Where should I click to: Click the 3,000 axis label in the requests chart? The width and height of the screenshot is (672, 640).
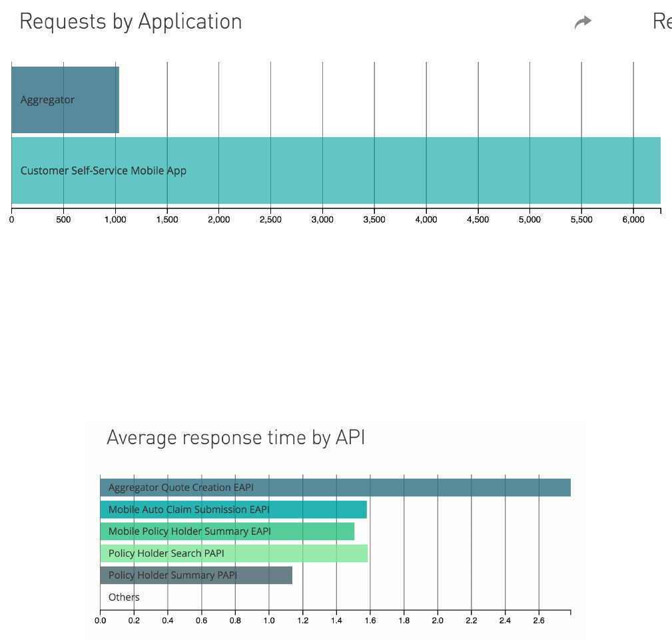(322, 220)
